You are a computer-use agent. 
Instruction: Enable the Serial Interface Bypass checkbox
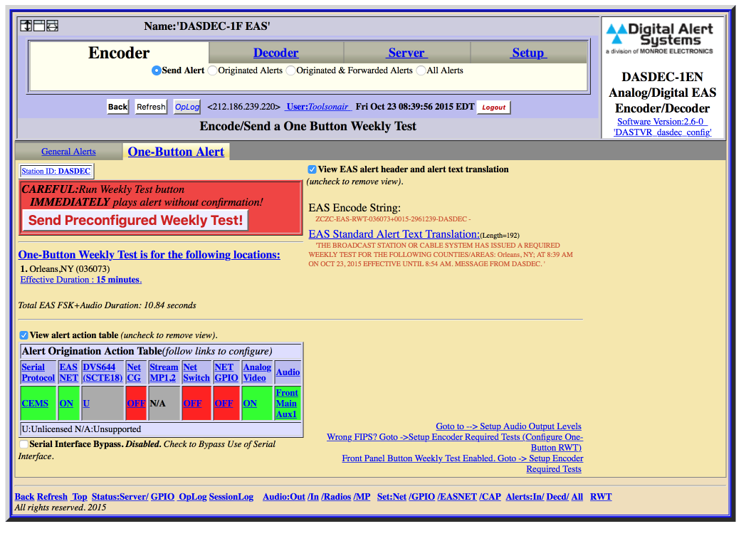(23, 444)
